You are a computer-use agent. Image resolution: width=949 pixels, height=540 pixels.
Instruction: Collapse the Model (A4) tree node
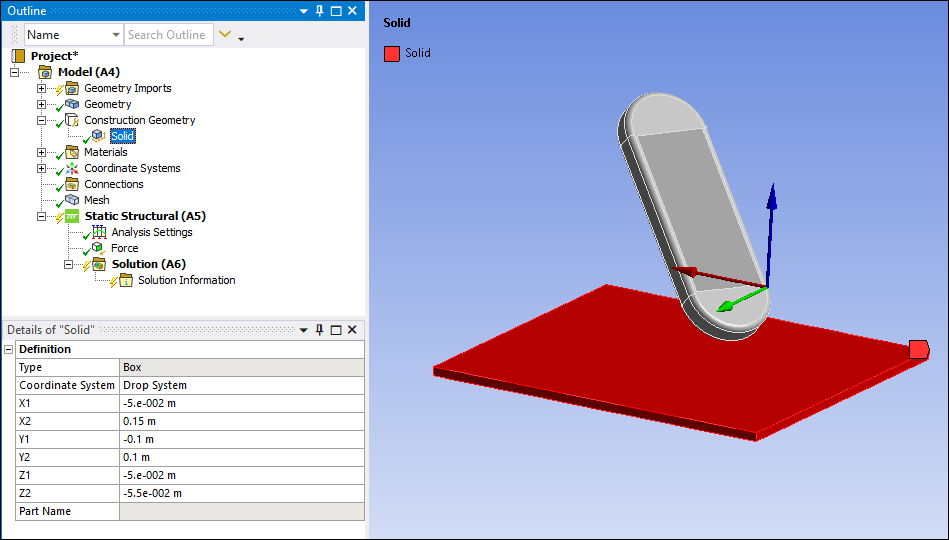point(15,72)
